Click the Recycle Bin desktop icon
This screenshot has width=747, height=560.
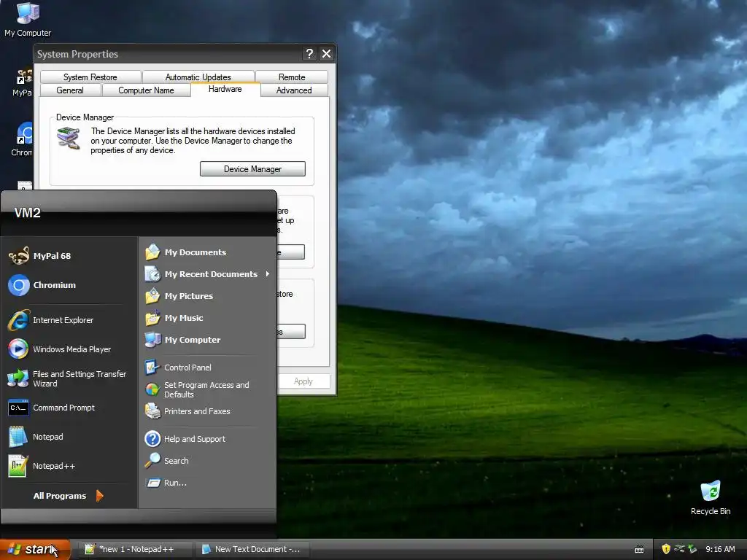click(x=711, y=497)
